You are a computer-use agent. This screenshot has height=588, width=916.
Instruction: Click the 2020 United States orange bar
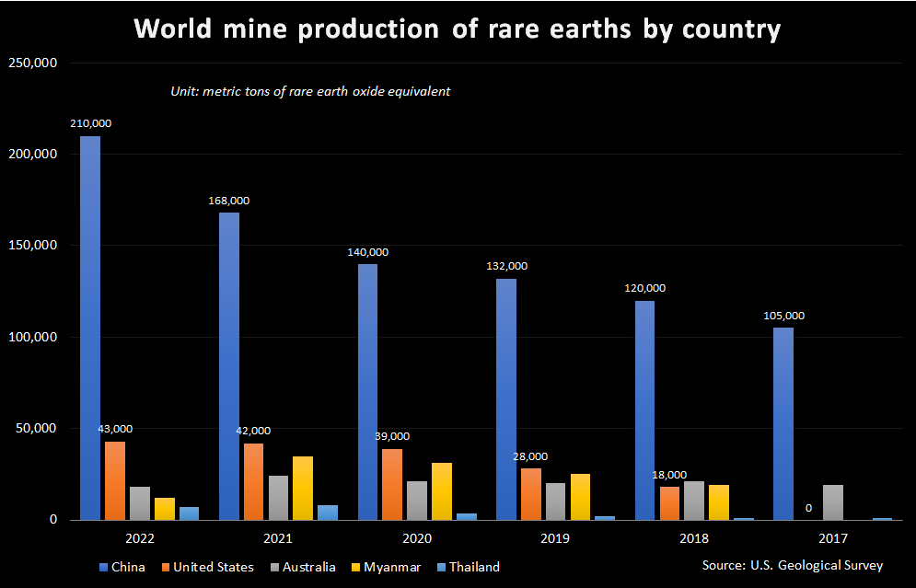(x=392, y=484)
